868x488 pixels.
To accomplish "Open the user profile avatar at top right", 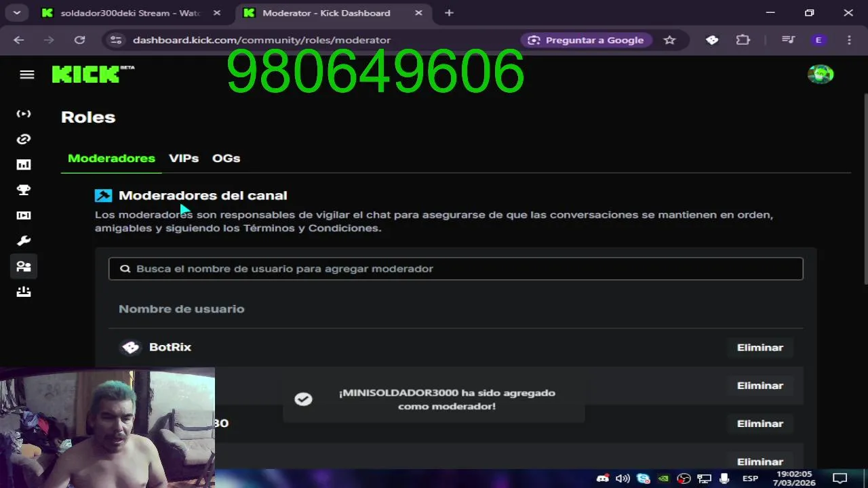I will pyautogui.click(x=821, y=74).
